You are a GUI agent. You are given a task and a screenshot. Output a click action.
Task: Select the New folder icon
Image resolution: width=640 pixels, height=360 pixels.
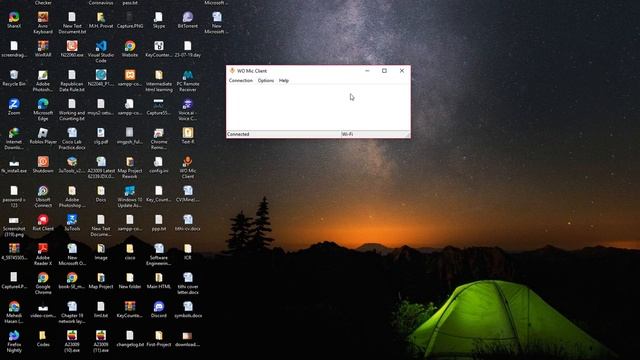[x=130, y=281]
